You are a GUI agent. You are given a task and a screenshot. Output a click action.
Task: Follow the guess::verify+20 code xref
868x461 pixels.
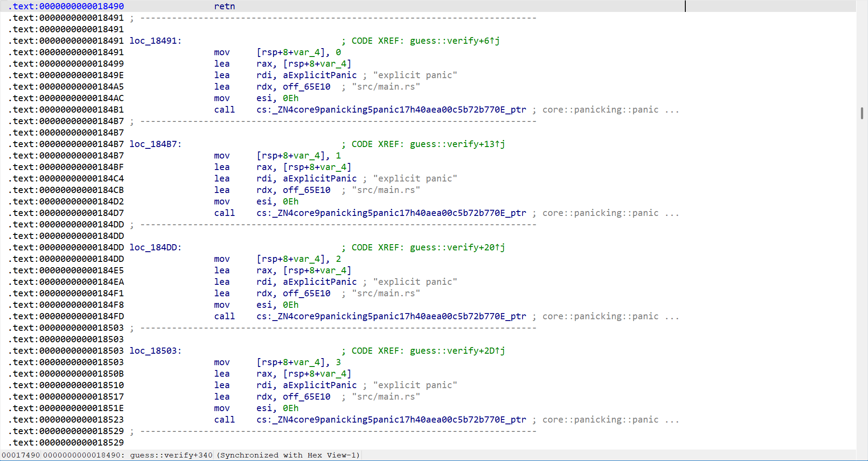coord(457,247)
